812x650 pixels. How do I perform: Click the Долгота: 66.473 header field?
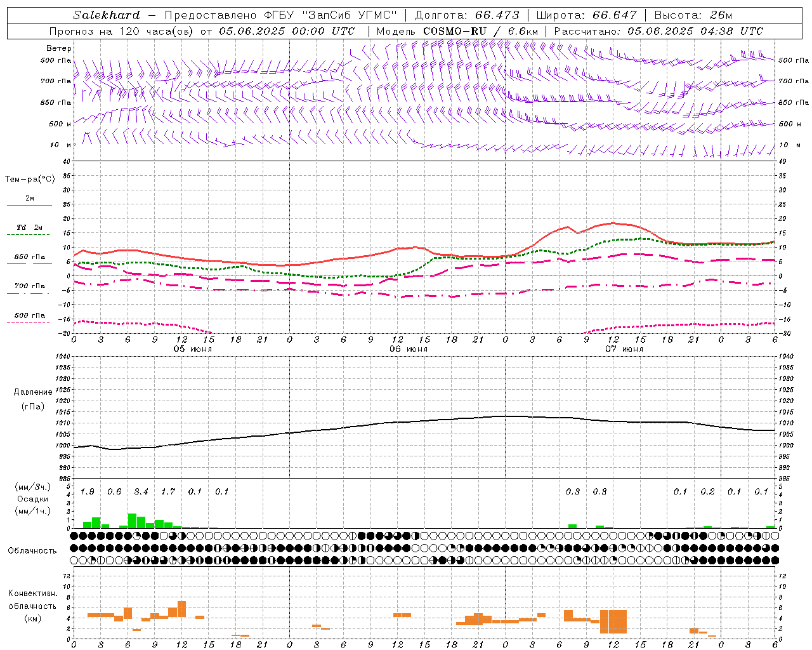pyautogui.click(x=467, y=15)
